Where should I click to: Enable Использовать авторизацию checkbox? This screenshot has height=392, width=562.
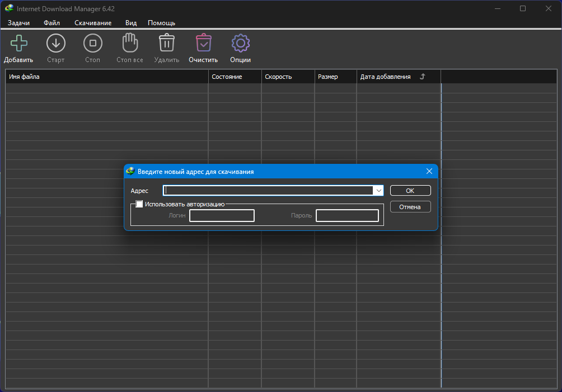139,204
